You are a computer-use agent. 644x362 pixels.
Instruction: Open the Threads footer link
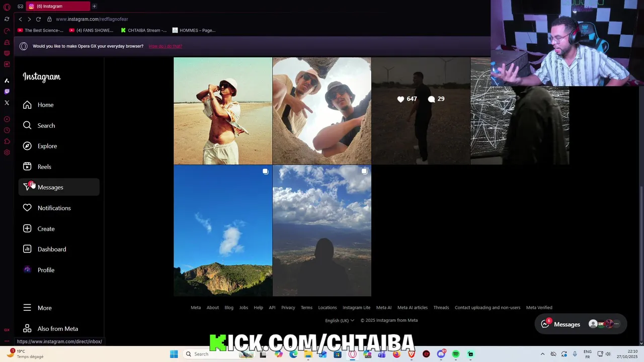(x=441, y=308)
